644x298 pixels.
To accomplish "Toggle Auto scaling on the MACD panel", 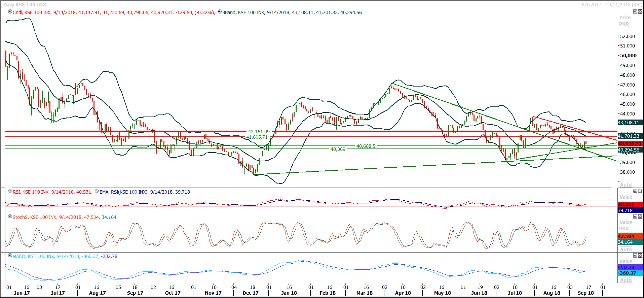I will (x=626, y=280).
